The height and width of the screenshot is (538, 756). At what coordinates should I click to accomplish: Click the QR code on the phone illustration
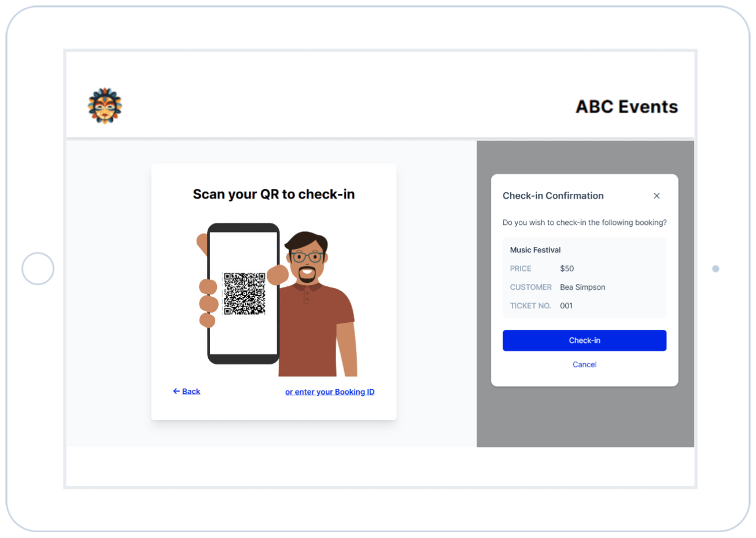[245, 294]
